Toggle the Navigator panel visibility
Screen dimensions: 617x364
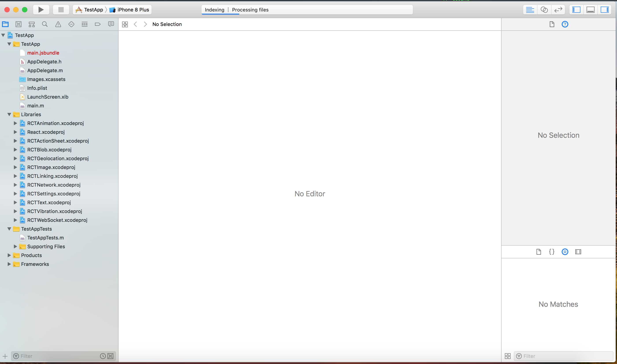tap(576, 9)
